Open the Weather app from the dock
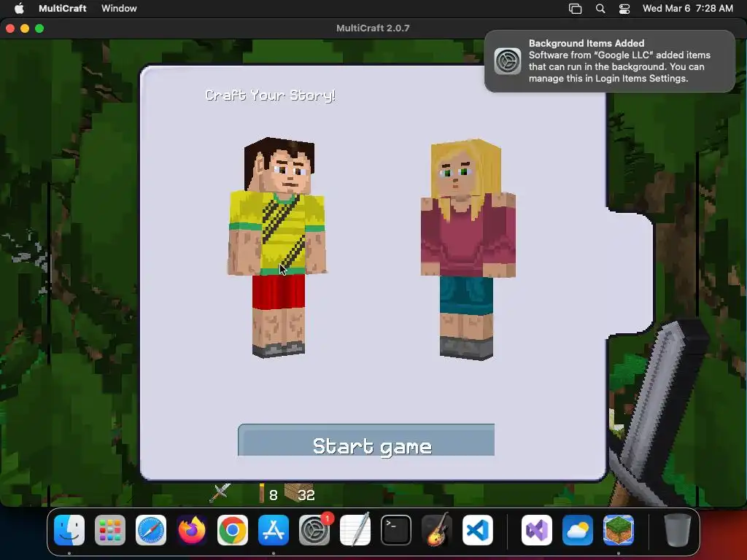Screen dimensions: 747x560 click(x=578, y=530)
